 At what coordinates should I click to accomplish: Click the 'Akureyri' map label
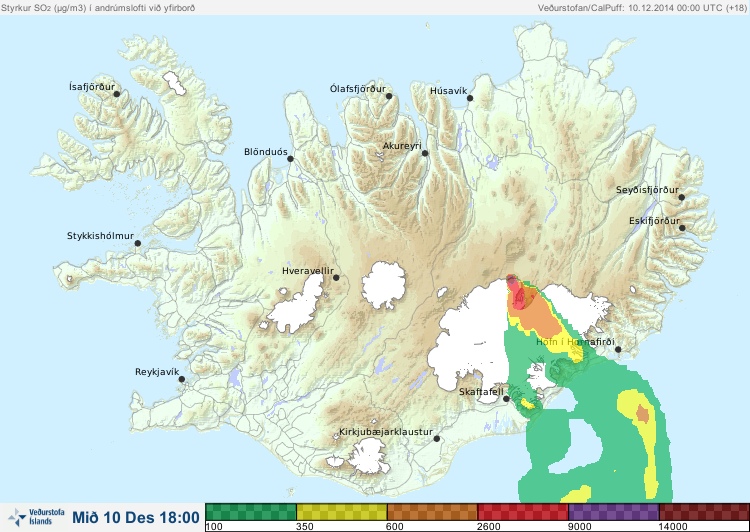click(x=402, y=146)
